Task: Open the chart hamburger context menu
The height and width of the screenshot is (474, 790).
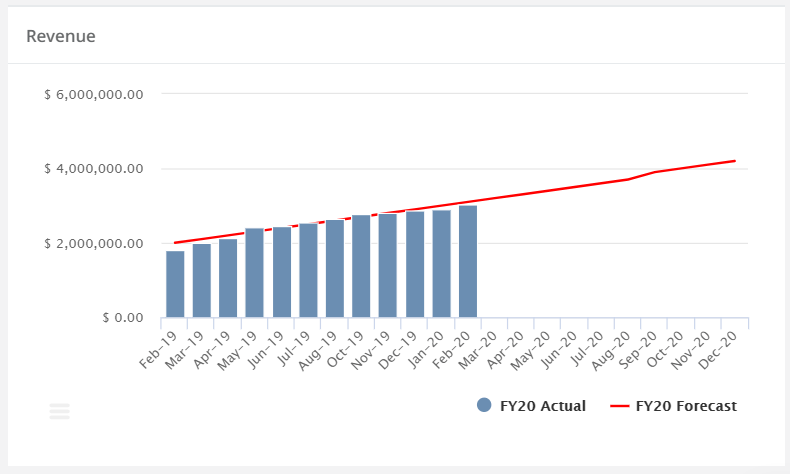Action: 59,411
